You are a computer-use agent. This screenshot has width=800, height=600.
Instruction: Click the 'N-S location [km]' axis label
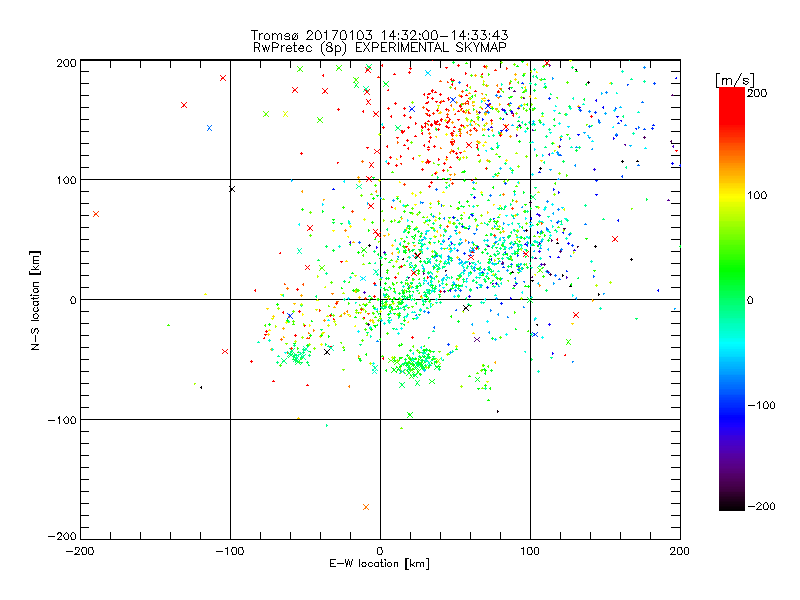click(x=35, y=301)
